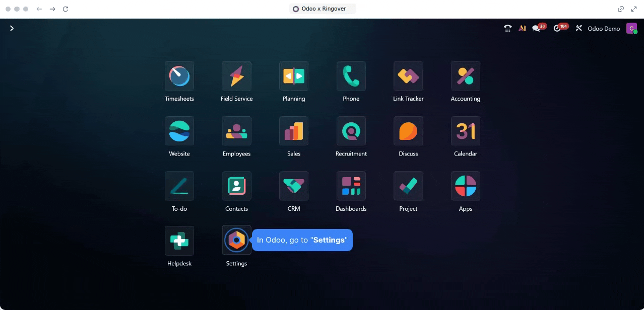Open the Planning app
Viewport: 644px width, 310px height.
click(x=294, y=76)
